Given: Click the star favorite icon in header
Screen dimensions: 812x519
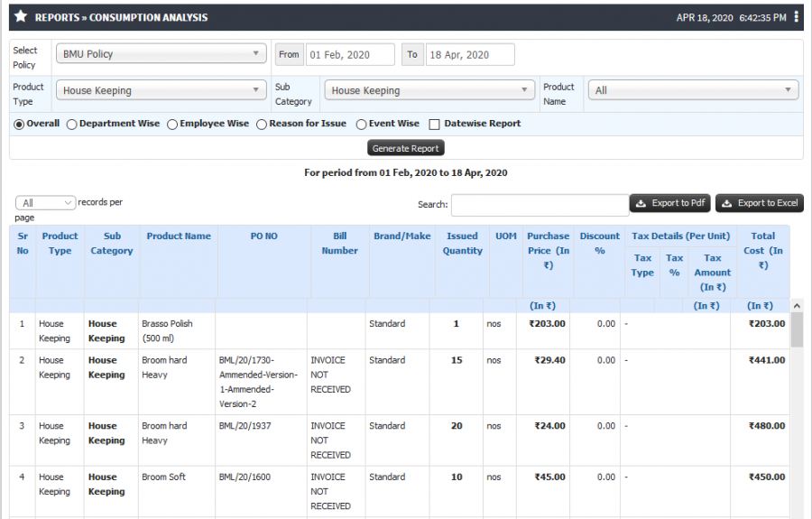Looking at the screenshot, I should point(21,16).
